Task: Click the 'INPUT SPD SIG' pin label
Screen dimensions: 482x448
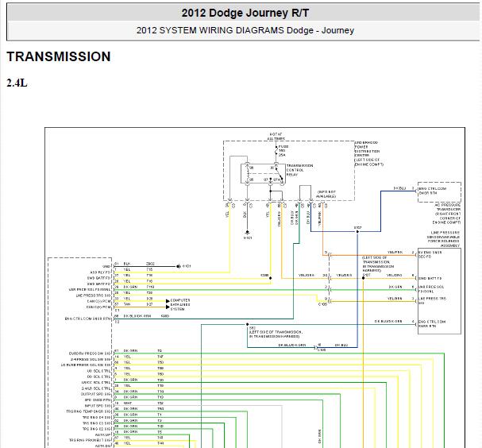Action: [98, 406]
